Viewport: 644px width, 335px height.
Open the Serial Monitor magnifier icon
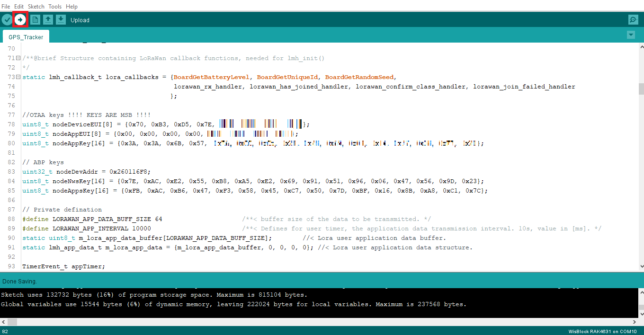[633, 19]
